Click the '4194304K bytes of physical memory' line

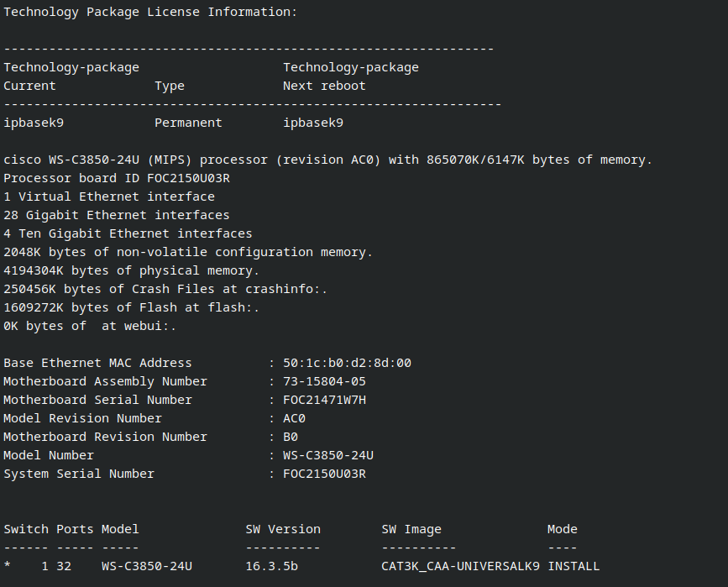coord(132,270)
